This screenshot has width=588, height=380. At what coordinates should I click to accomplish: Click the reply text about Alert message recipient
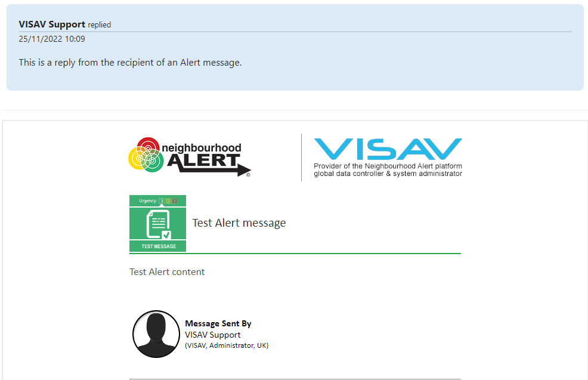[130, 63]
